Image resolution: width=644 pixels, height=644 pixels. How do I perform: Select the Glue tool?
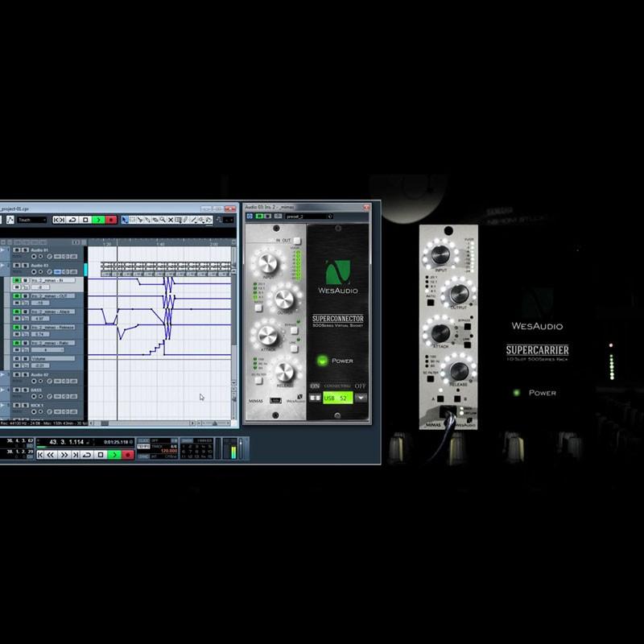[x=147, y=219]
